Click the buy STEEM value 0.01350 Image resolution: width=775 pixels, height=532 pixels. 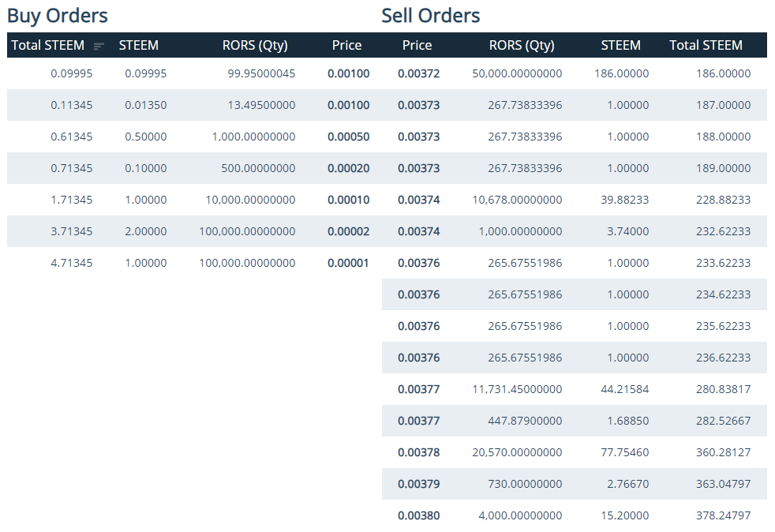coord(145,105)
